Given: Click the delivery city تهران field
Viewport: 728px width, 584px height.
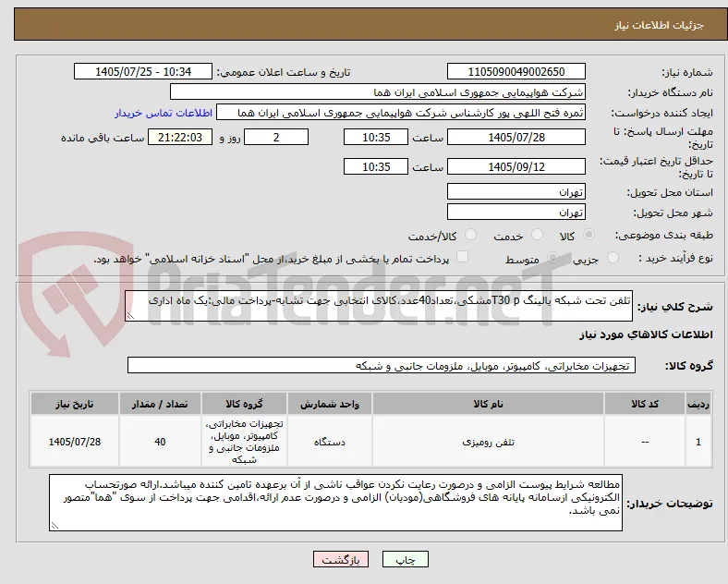Looking at the screenshot, I should [516, 213].
